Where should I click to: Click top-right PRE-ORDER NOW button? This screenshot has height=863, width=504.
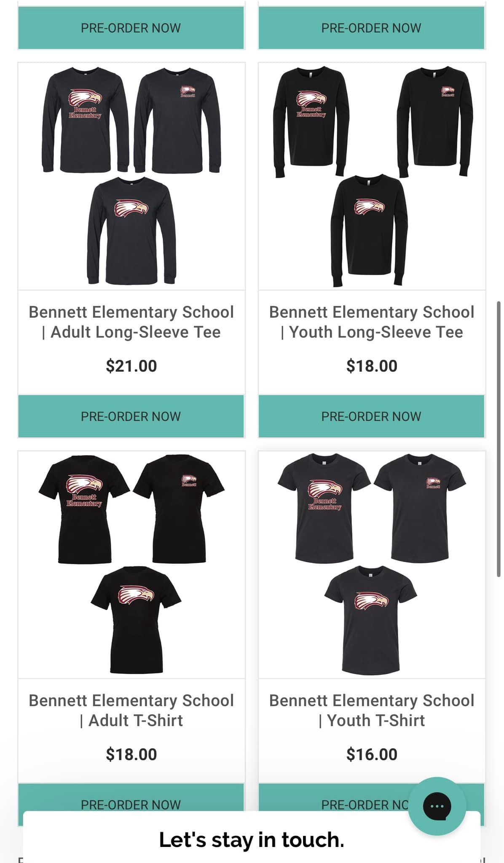[x=371, y=28]
